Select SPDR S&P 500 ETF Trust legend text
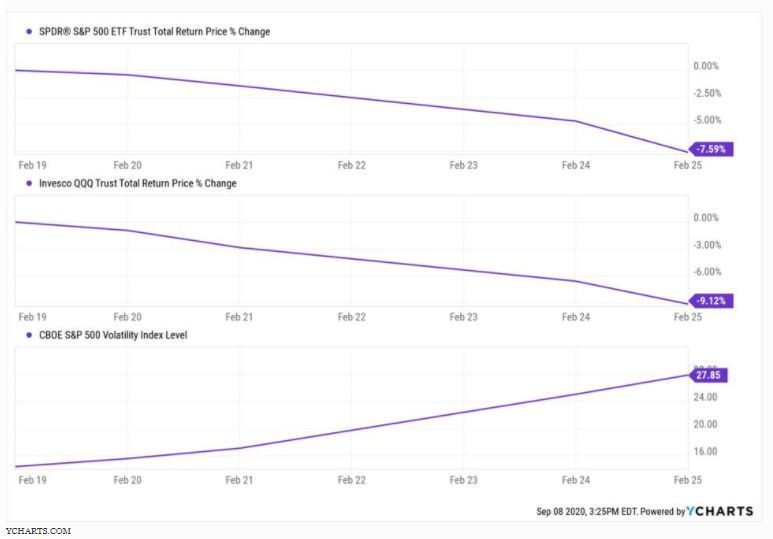The width and height of the screenshot is (773, 539). [x=154, y=32]
